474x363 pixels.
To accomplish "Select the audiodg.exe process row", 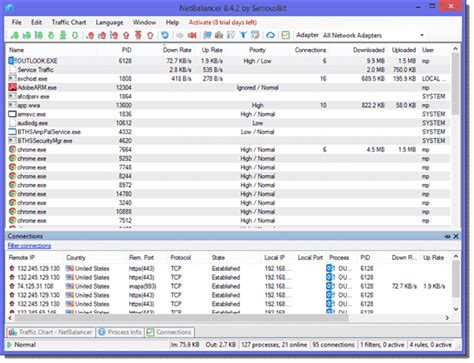I will coord(228,123).
